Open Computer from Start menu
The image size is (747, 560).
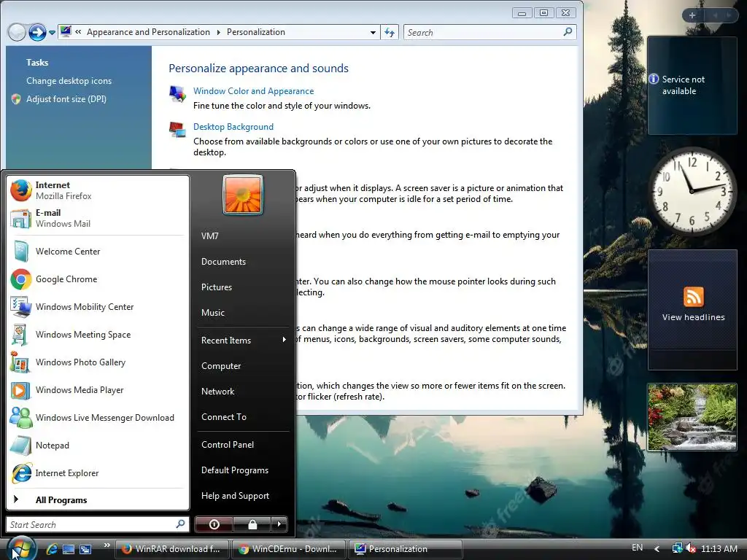click(x=242, y=366)
